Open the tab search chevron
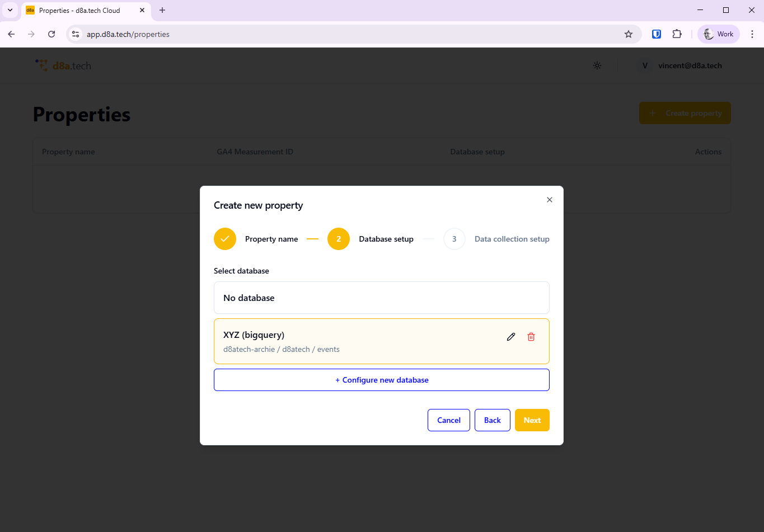 (10, 10)
